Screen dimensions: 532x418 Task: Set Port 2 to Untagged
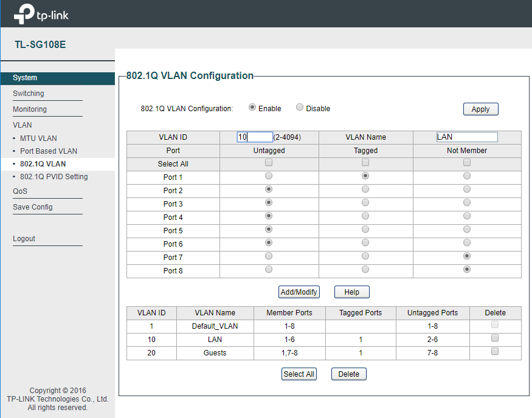pyautogui.click(x=269, y=189)
